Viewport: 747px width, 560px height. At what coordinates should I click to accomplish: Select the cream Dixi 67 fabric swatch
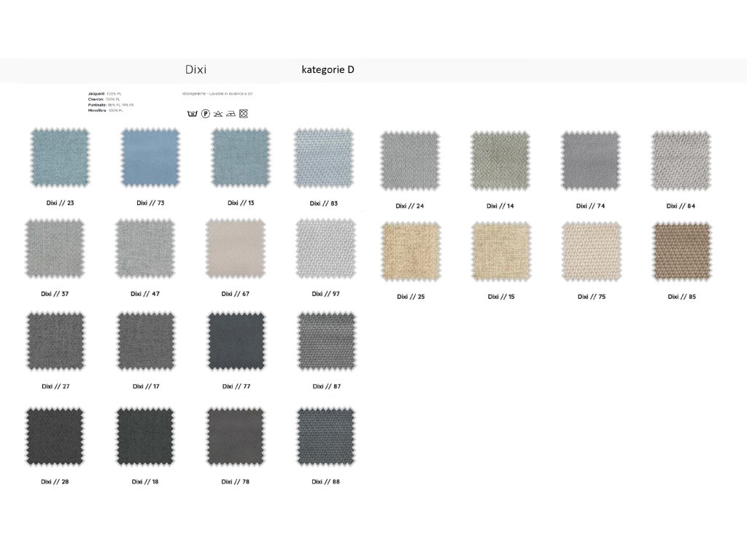click(x=236, y=249)
